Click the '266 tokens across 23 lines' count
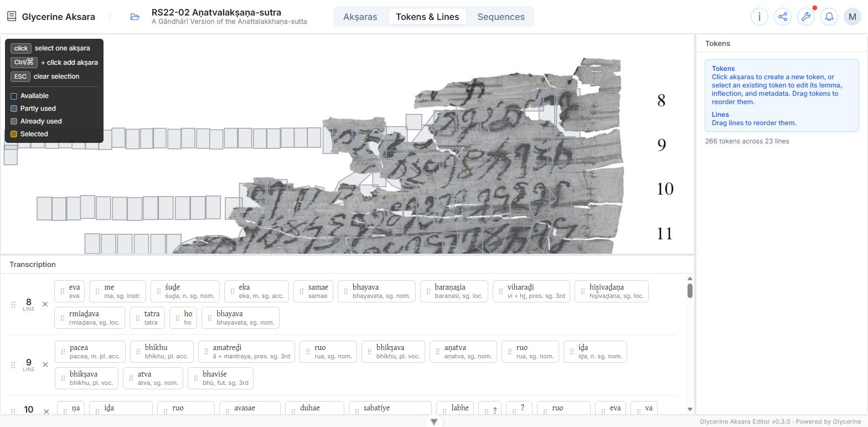868x427 pixels. tap(747, 141)
